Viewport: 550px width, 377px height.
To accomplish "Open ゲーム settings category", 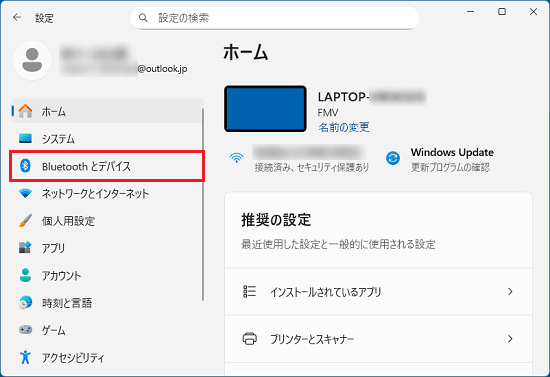I will click(108, 330).
